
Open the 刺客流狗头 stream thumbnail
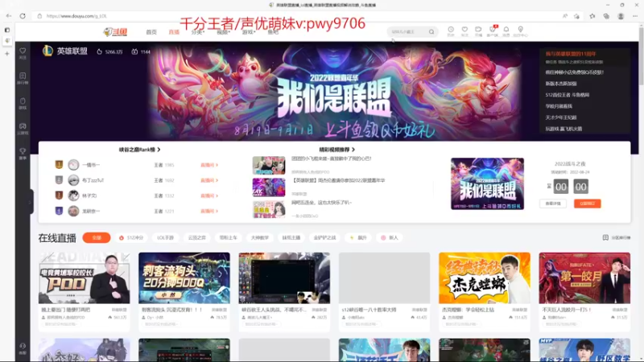(x=184, y=278)
